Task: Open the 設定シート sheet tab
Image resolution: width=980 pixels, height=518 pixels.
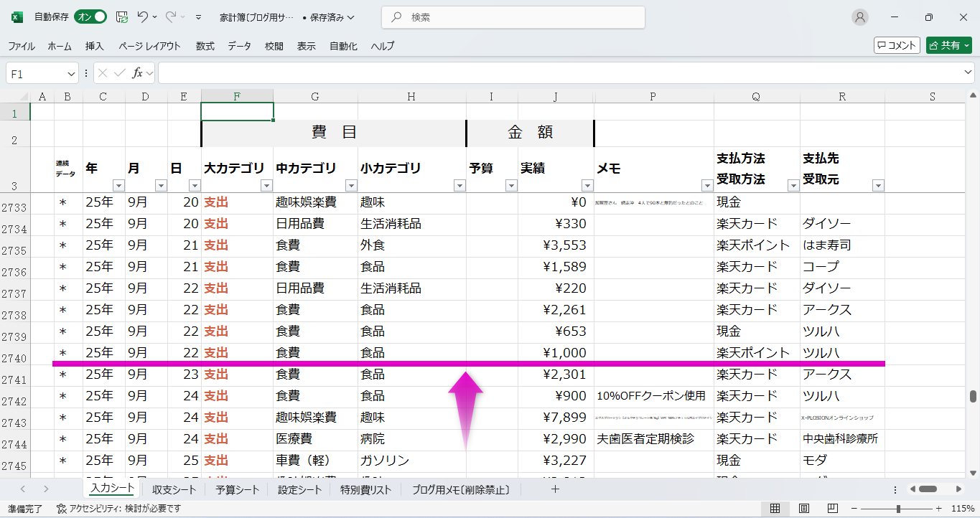Action: (x=299, y=490)
